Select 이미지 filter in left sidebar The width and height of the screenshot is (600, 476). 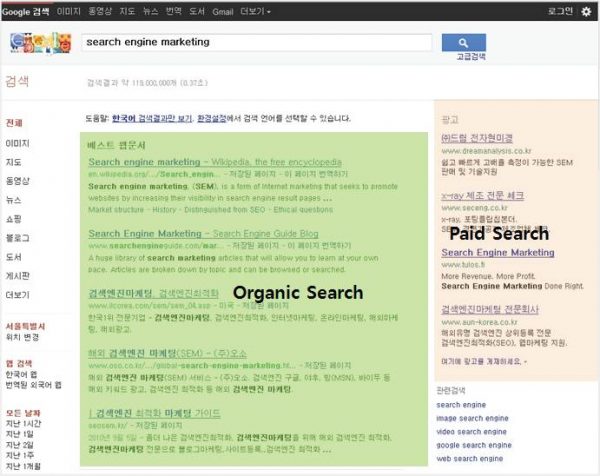tap(18, 143)
